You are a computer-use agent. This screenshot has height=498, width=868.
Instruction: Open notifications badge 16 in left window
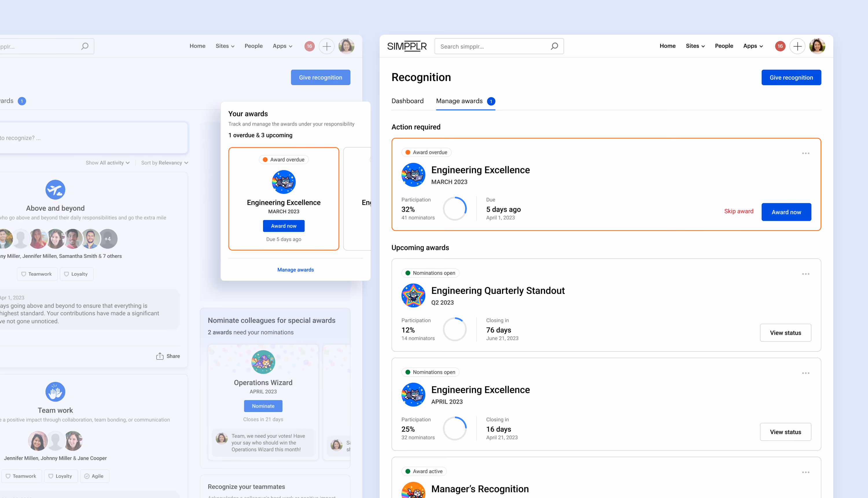[309, 46]
